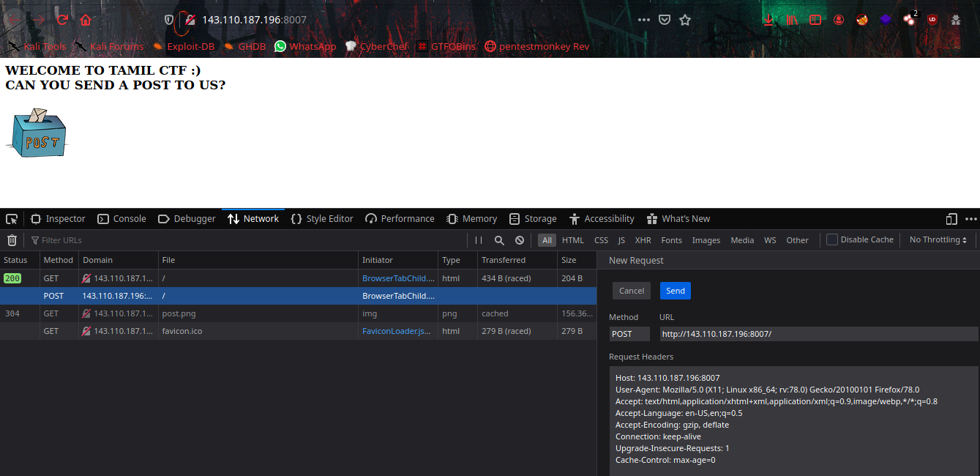
Task: Click the element picker icon in DevTools
Action: pos(12,219)
